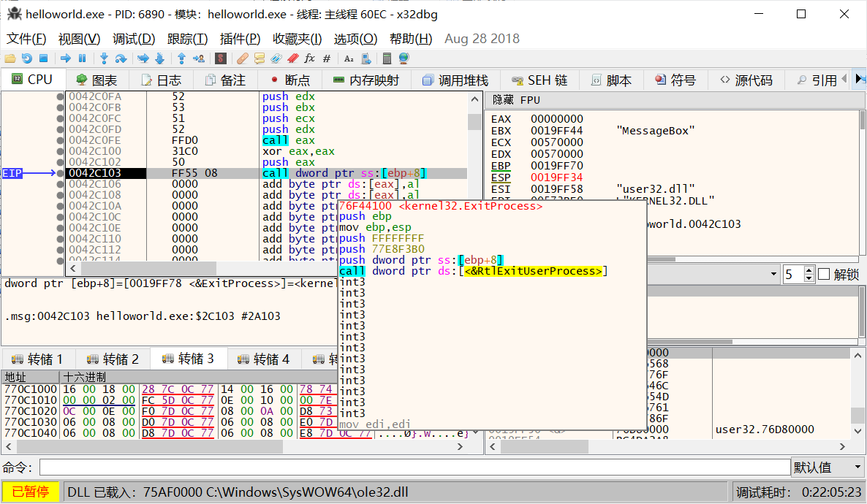Click the intermodular calls phone icon
This screenshot has width=867, height=504.
[366, 58]
